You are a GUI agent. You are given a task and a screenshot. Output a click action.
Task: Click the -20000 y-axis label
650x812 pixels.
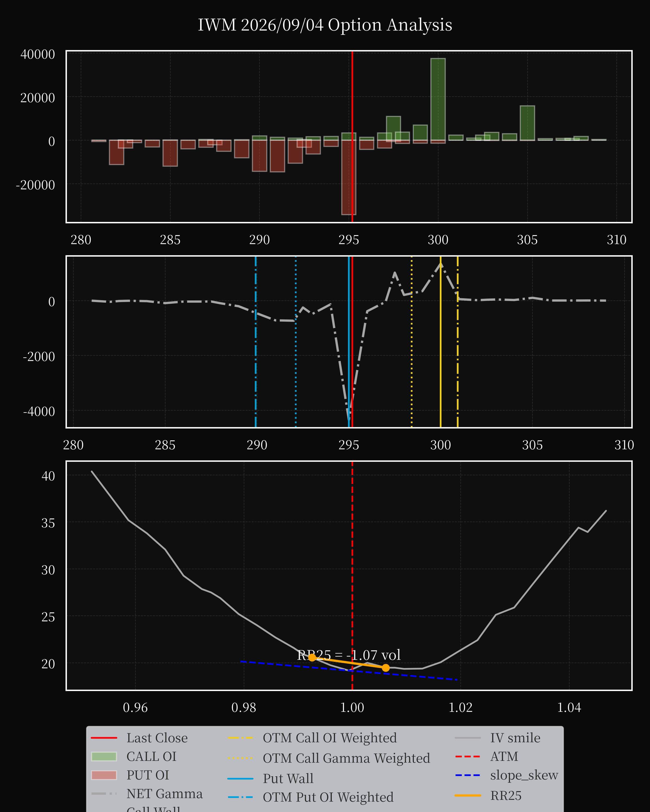tap(35, 185)
